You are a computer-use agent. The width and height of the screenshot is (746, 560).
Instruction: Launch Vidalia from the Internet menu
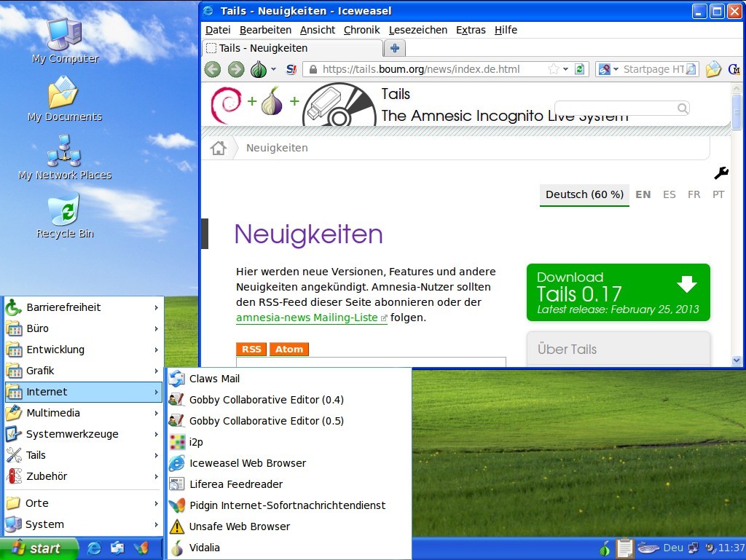coord(289,548)
